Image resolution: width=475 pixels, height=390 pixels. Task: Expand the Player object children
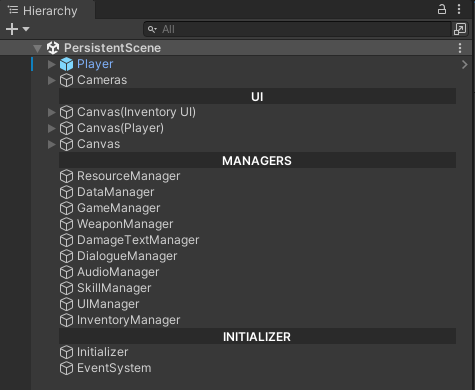pos(51,64)
